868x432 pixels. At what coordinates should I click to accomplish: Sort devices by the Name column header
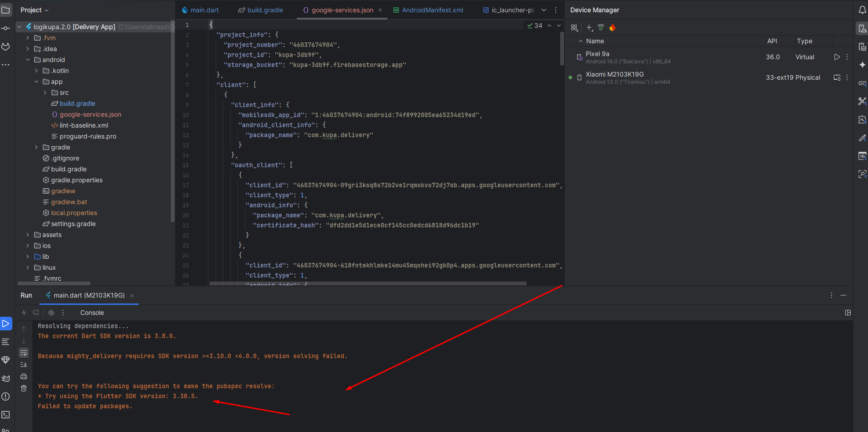tap(595, 41)
